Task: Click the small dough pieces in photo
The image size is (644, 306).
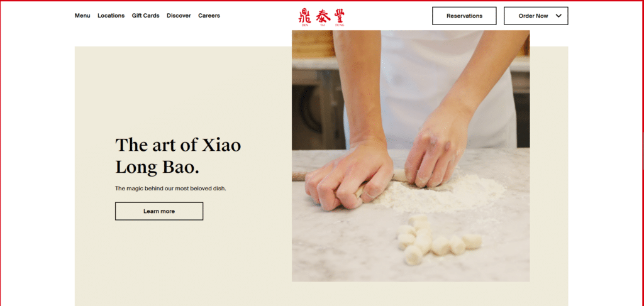Action: (x=438, y=240)
